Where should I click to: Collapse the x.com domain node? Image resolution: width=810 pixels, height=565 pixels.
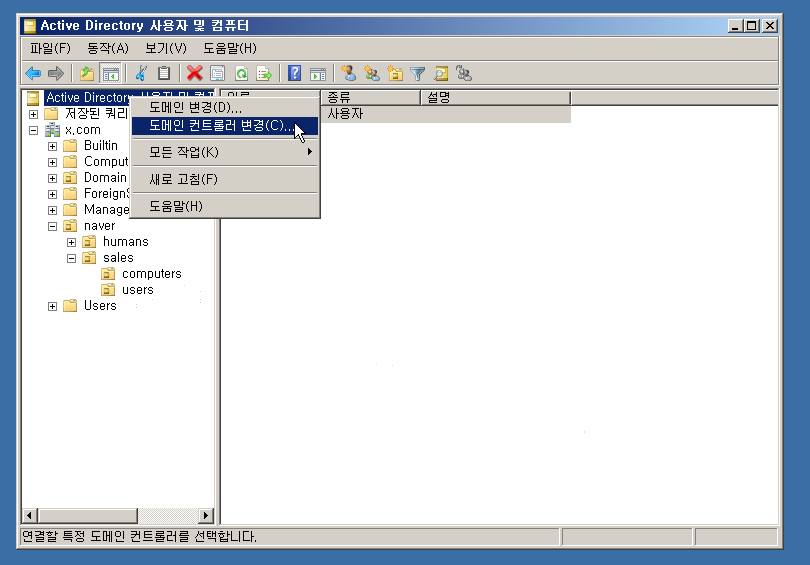coord(34,130)
